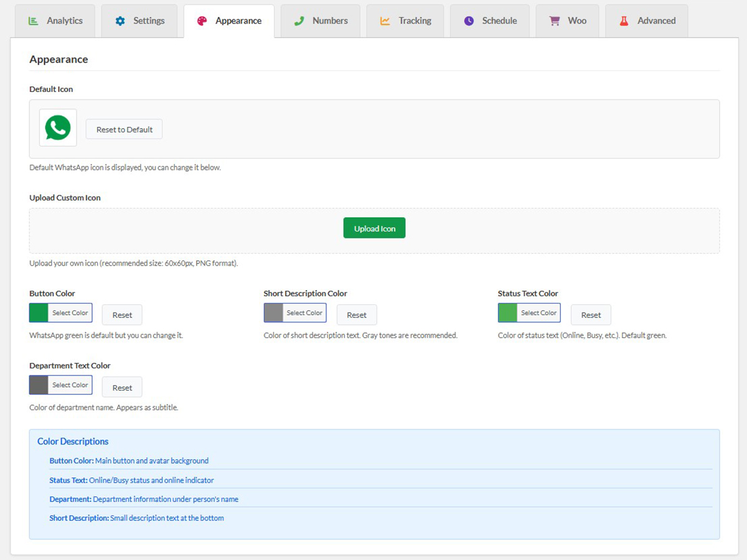The width and height of the screenshot is (747, 560).
Task: Click the Settings tab gear icon
Action: click(x=120, y=21)
